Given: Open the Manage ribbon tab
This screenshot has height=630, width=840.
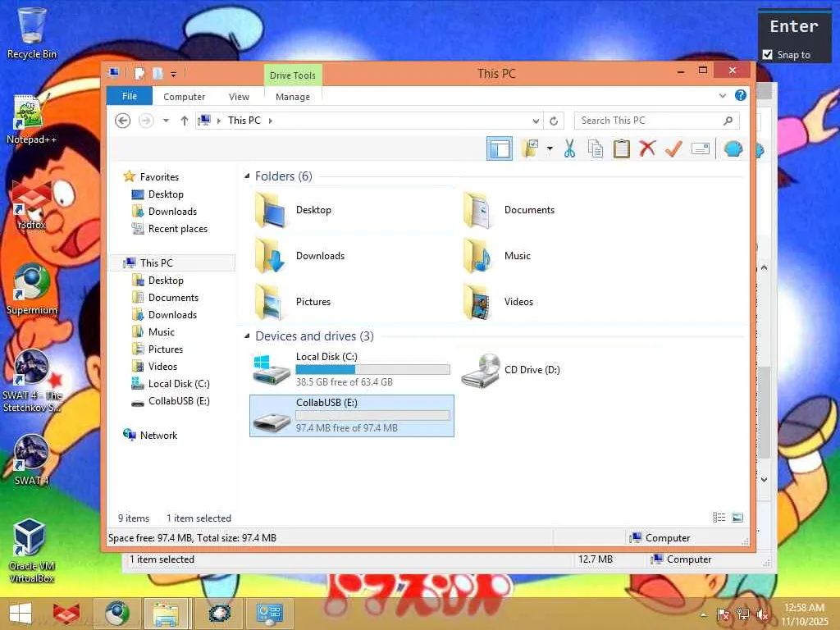Looking at the screenshot, I should point(293,97).
